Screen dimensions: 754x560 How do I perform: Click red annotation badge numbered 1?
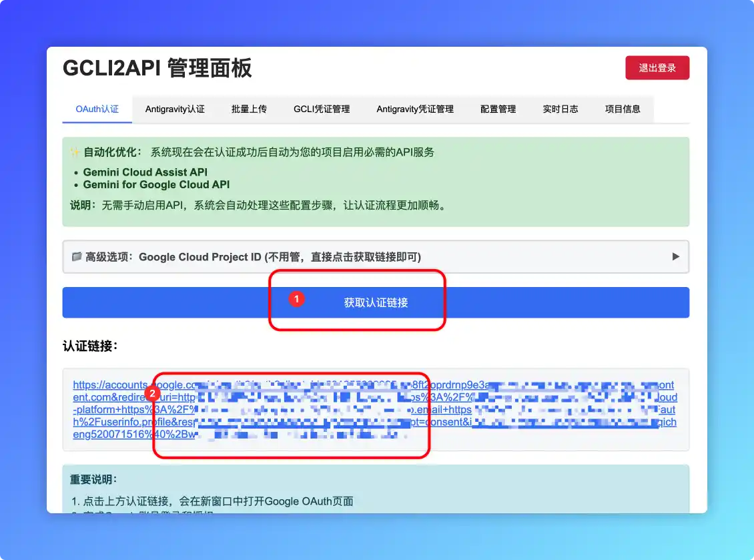296,298
